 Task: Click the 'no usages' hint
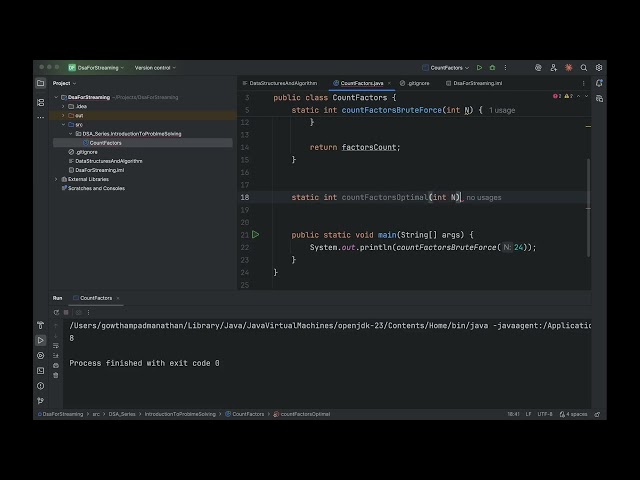pyautogui.click(x=484, y=198)
